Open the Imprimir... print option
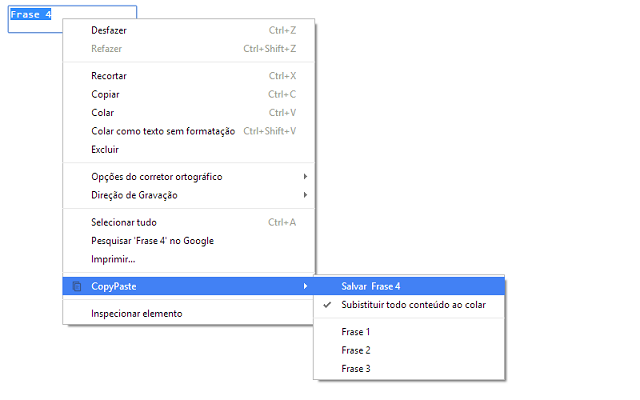The width and height of the screenshot is (640, 400). coord(113,259)
